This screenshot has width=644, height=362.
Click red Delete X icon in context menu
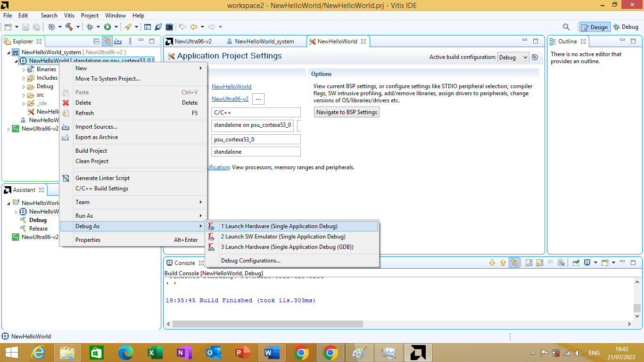(66, 103)
